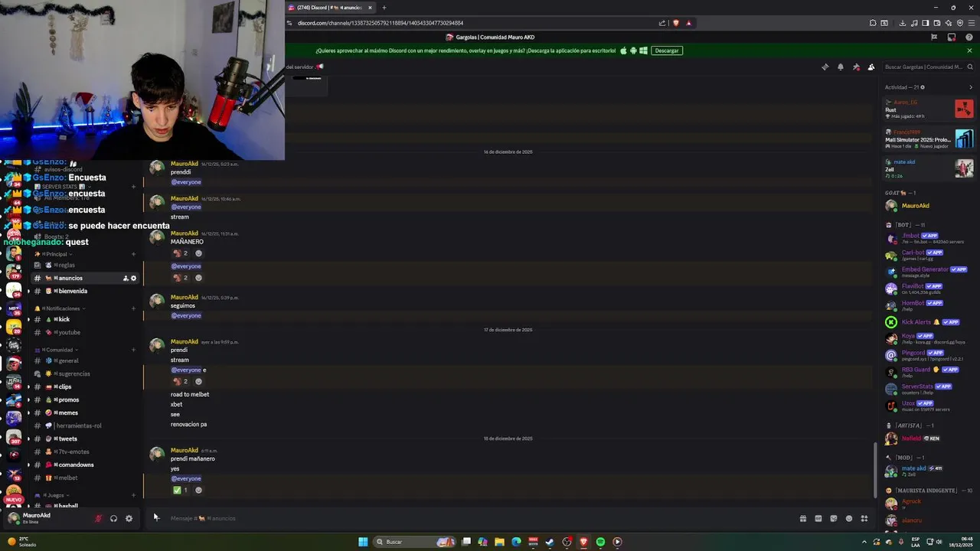Open Windows Start menu
The image size is (980, 551).
point(363,542)
